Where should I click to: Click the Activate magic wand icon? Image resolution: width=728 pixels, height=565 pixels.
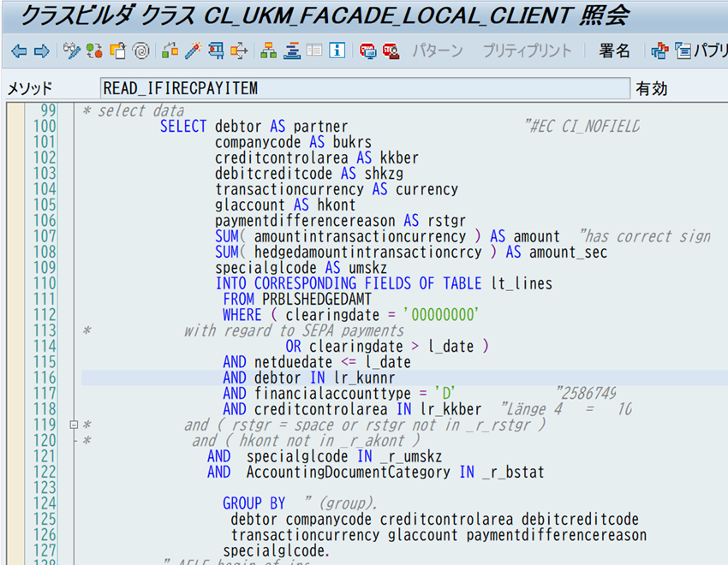point(193,51)
